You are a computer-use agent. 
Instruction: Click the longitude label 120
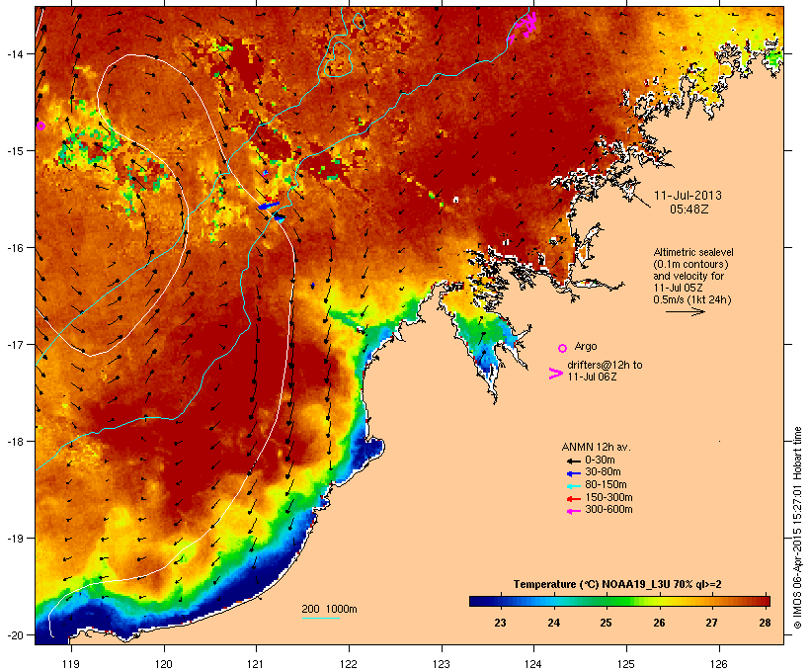[x=164, y=664]
